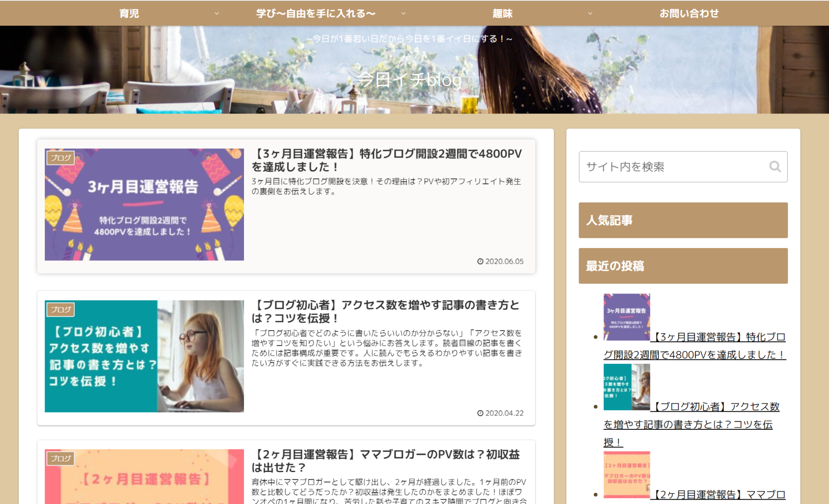
Task: Click the 2020.06.05 date text
Action: [x=504, y=261]
